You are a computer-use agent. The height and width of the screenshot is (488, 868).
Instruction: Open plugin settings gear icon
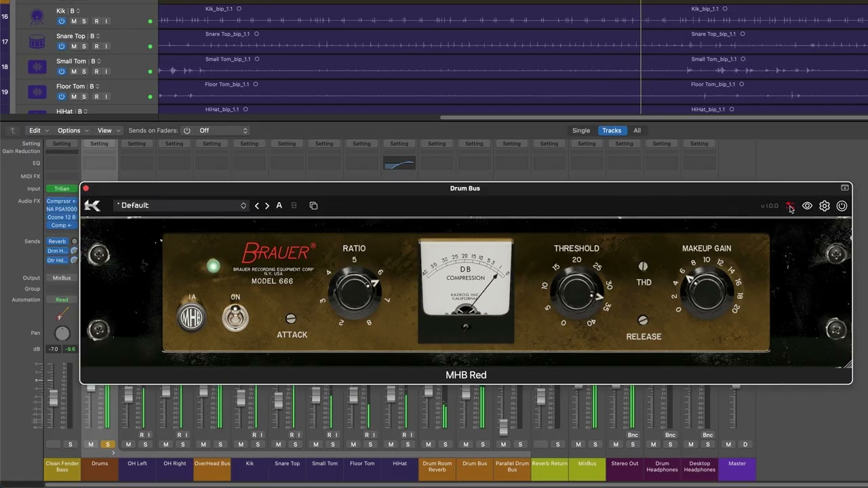(x=825, y=206)
